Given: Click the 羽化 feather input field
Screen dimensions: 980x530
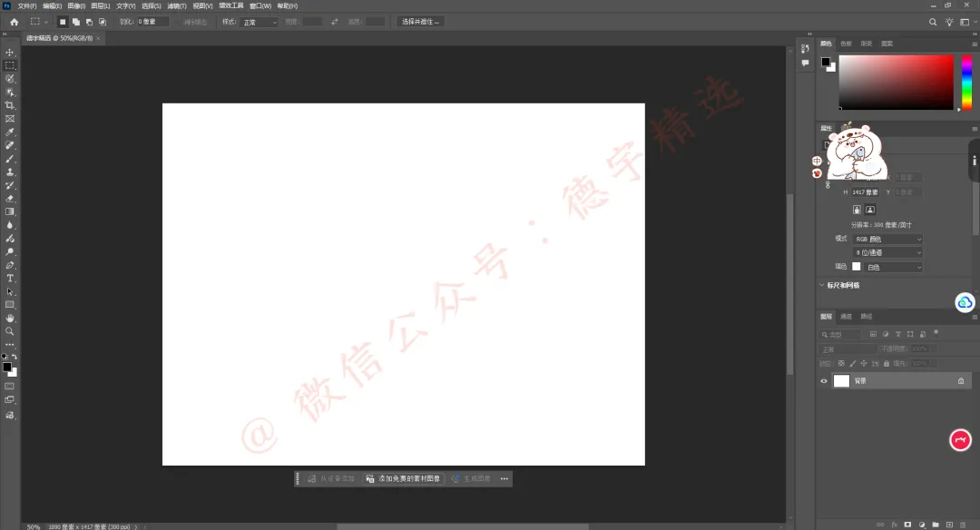Looking at the screenshot, I should pos(152,22).
